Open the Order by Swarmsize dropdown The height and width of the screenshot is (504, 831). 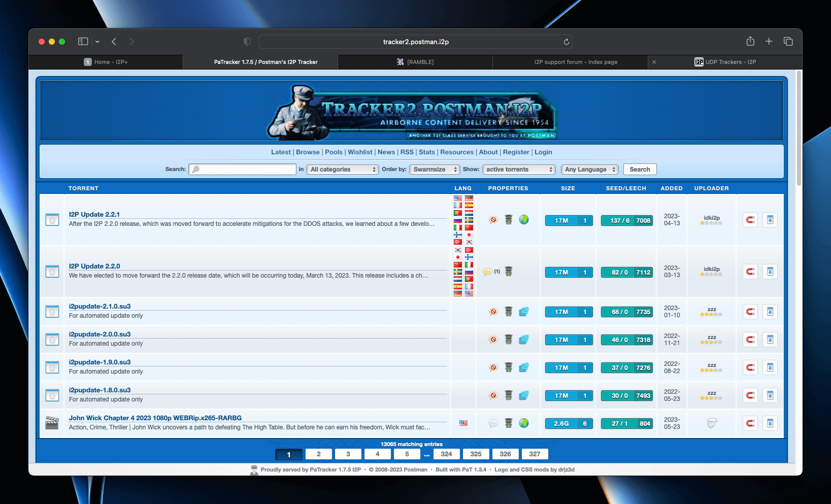(435, 170)
